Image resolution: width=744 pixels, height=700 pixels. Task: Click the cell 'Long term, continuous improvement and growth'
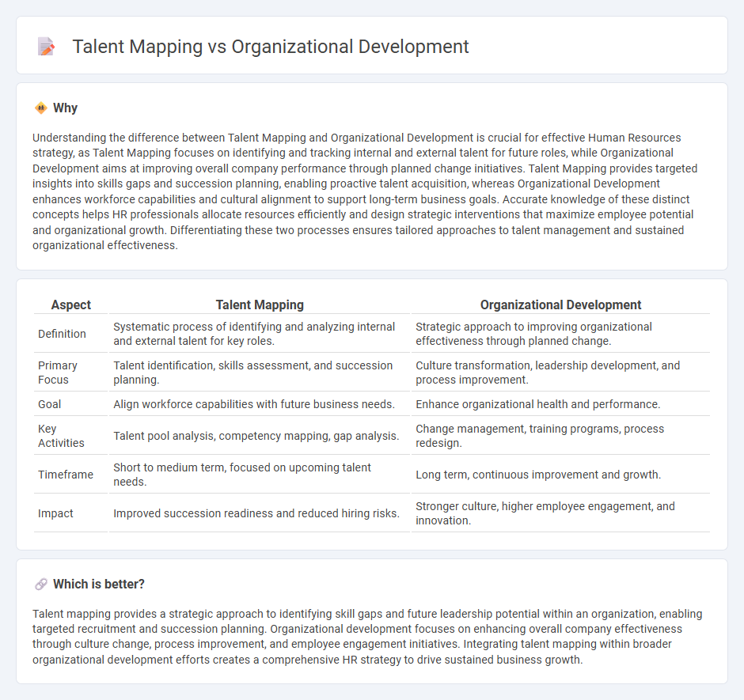click(560, 475)
